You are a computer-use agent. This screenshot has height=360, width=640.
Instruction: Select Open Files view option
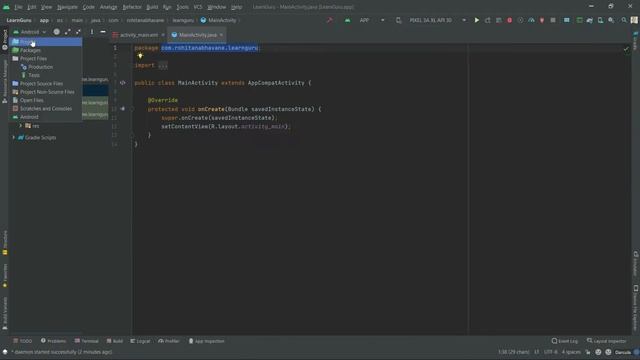(45, 100)
